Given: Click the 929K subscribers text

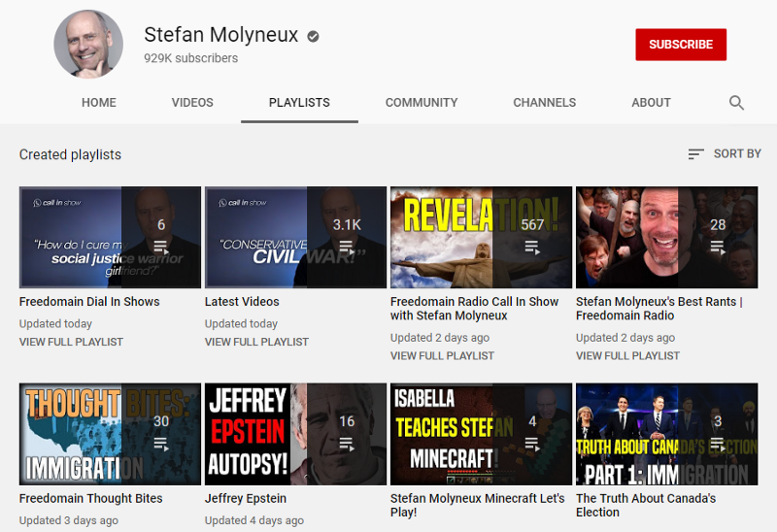Looking at the screenshot, I should coord(190,58).
